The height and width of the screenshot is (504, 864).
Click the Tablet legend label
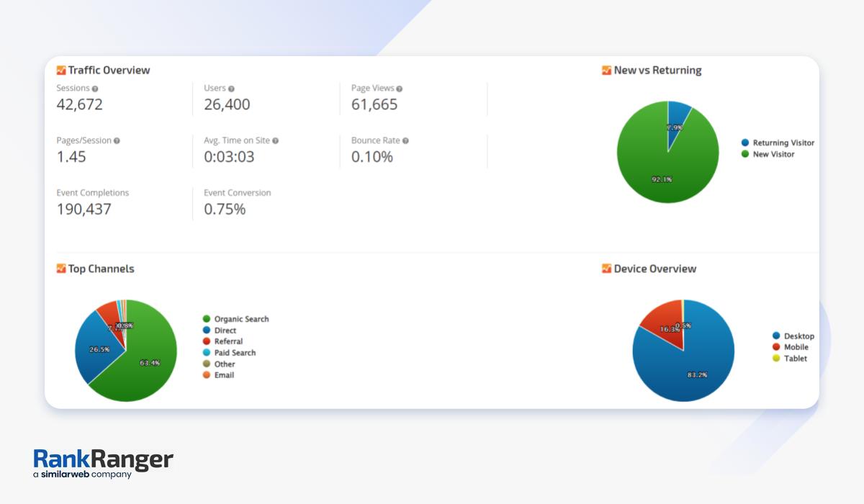pos(795,359)
